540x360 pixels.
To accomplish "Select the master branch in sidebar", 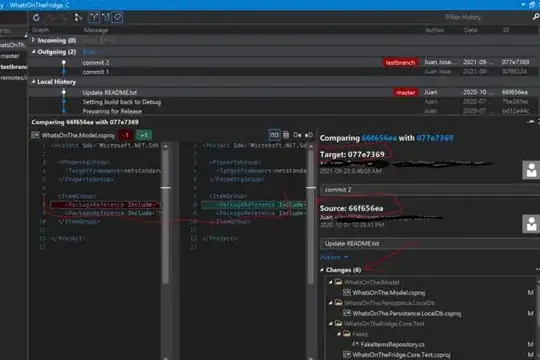I will tap(10, 56).
